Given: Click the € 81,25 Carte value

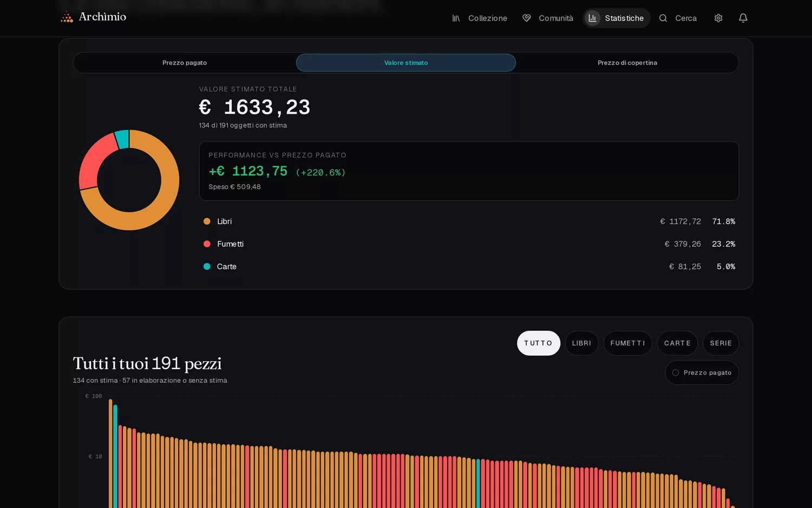Looking at the screenshot, I should pyautogui.click(x=685, y=266).
